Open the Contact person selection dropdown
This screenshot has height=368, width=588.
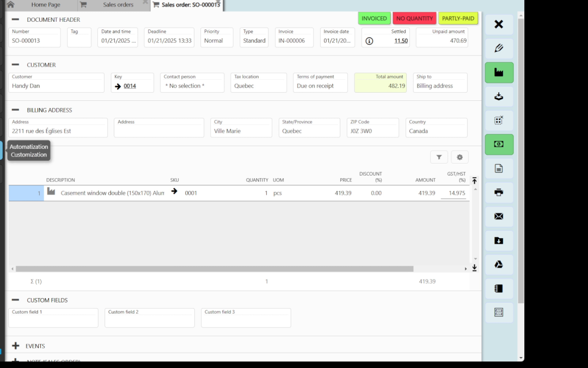[x=192, y=83]
